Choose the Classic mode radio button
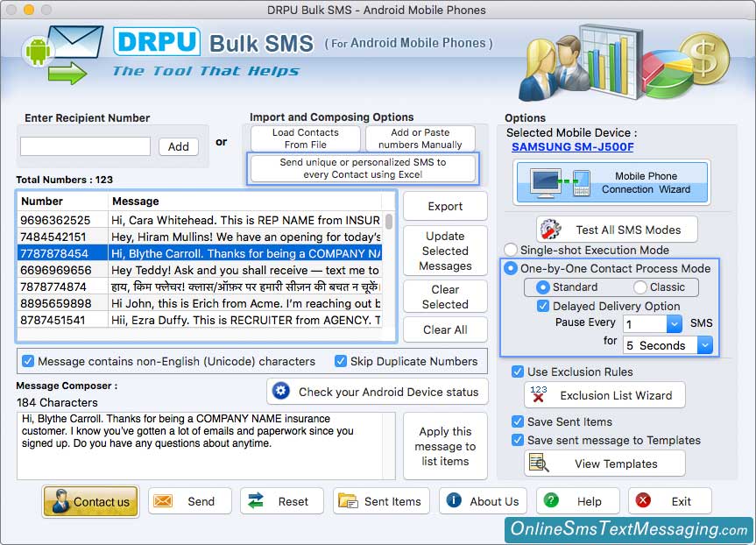756x545 pixels. coord(639,287)
